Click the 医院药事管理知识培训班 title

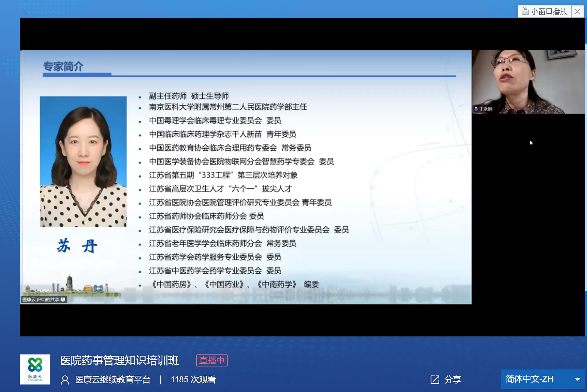120,360
